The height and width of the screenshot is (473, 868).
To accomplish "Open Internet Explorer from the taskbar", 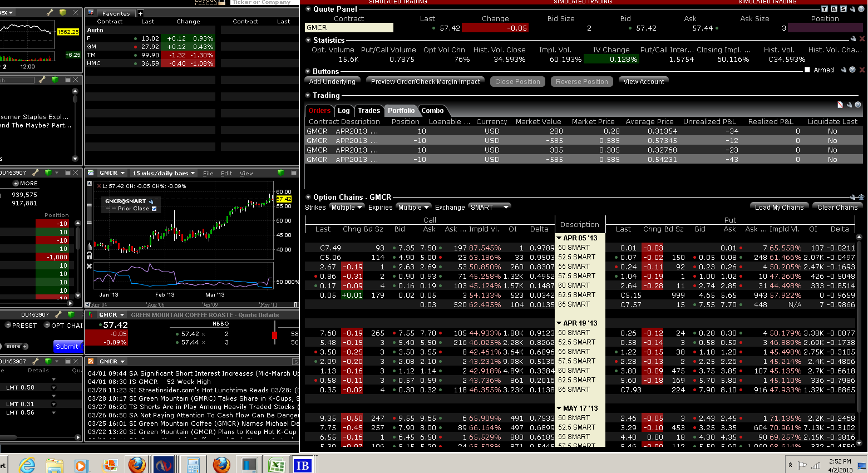I will (x=26, y=465).
